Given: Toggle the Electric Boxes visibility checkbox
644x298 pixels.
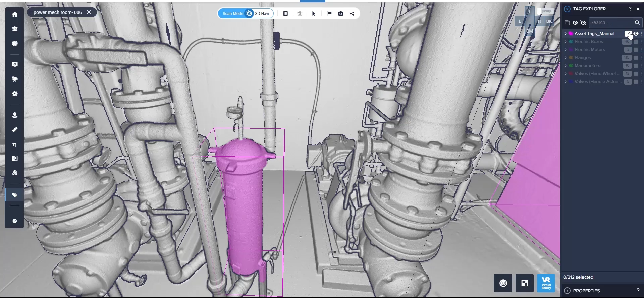Looking at the screenshot, I should (636, 42).
